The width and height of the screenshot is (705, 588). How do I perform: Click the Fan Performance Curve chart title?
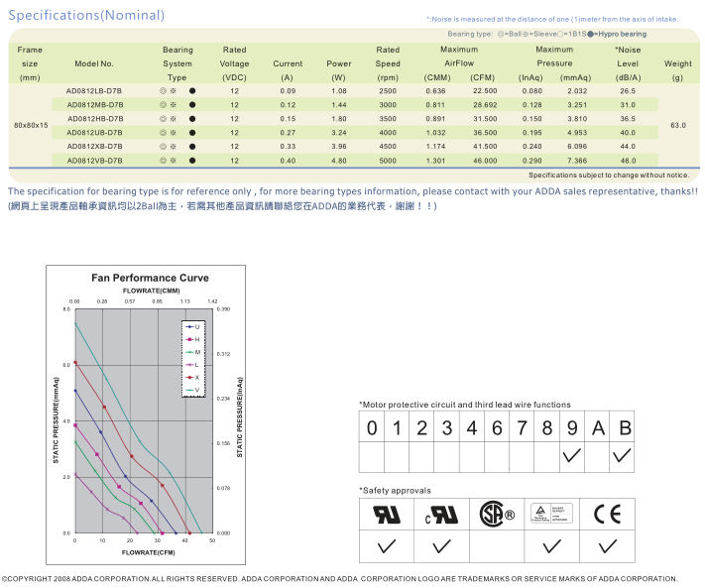[150, 278]
